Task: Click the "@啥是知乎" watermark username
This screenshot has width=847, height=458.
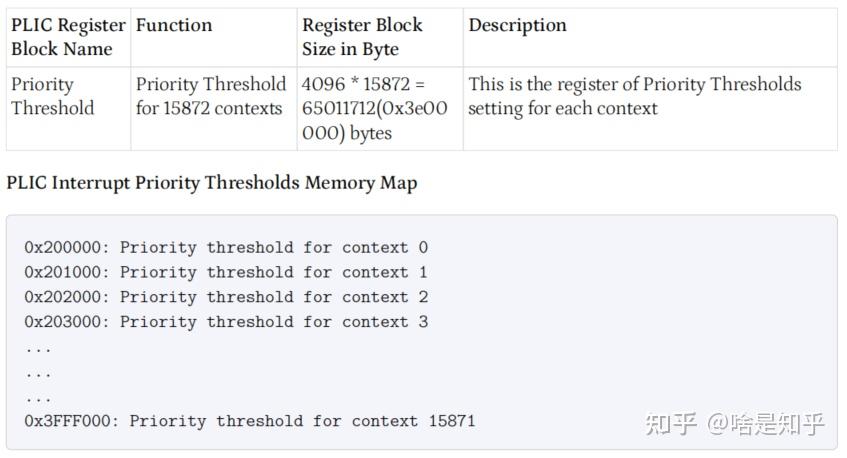Action: tap(766, 424)
